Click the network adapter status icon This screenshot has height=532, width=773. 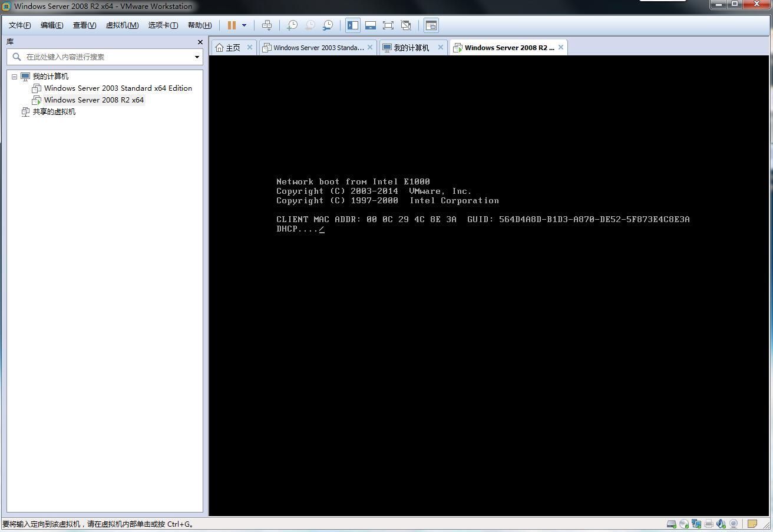[696, 524]
